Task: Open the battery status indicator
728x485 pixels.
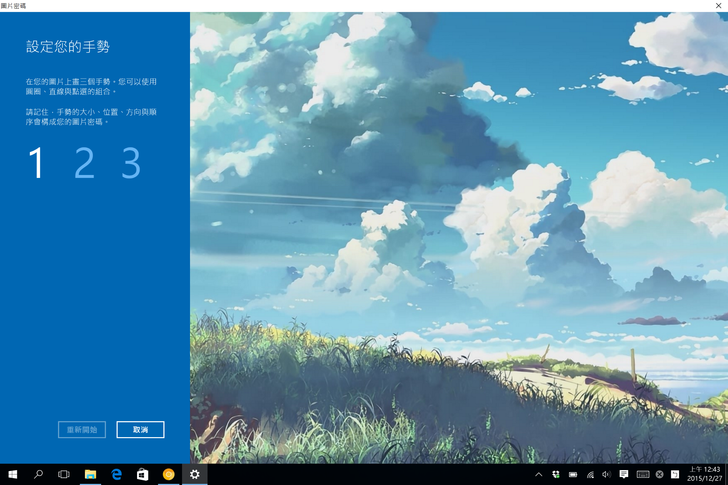Action: pos(573,474)
